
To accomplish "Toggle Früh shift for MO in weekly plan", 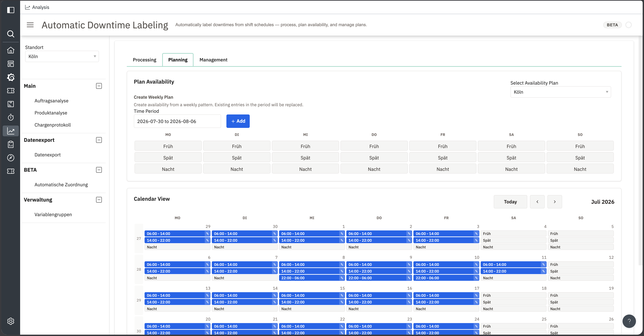I will coord(168,146).
